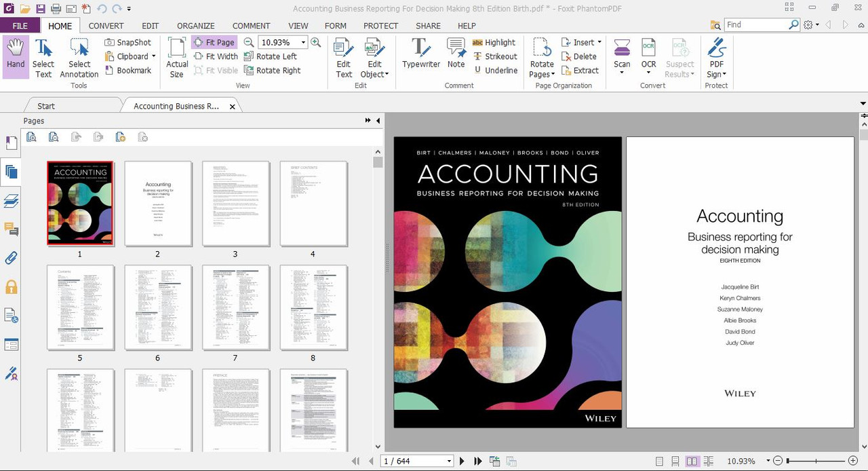Click the zoom out magnifier in ribbon
Screen dimensions: 868x471
pyautogui.click(x=249, y=42)
